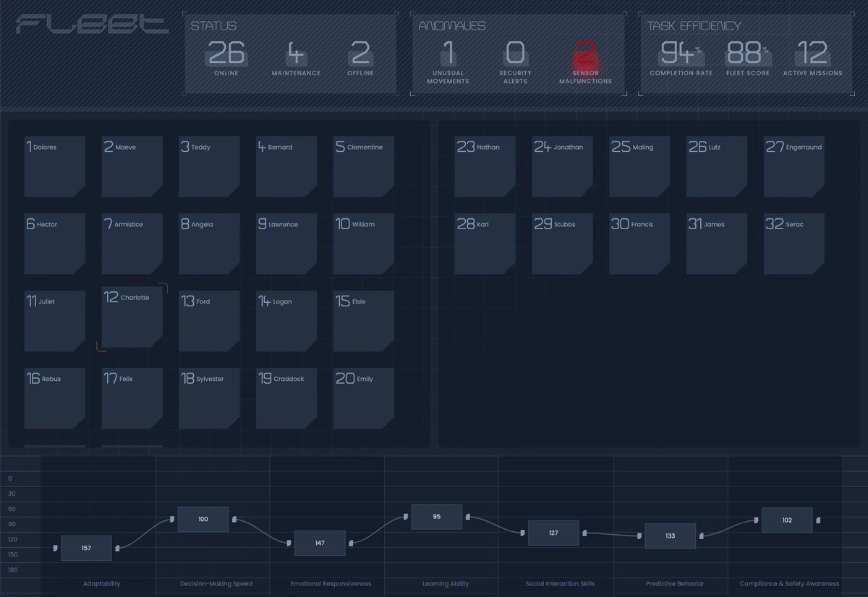Show the 26 Online units
Screen dimensions: 868x597
[x=226, y=58]
